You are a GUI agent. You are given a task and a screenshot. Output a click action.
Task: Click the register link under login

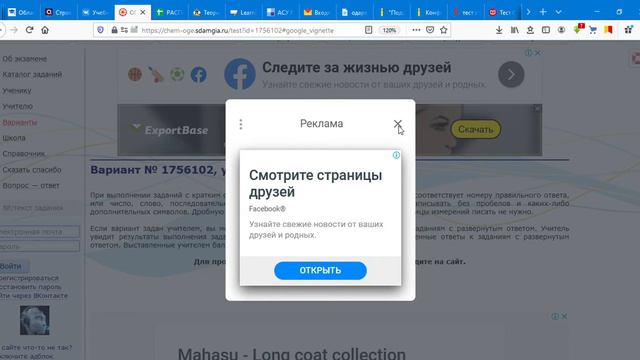click(29, 278)
